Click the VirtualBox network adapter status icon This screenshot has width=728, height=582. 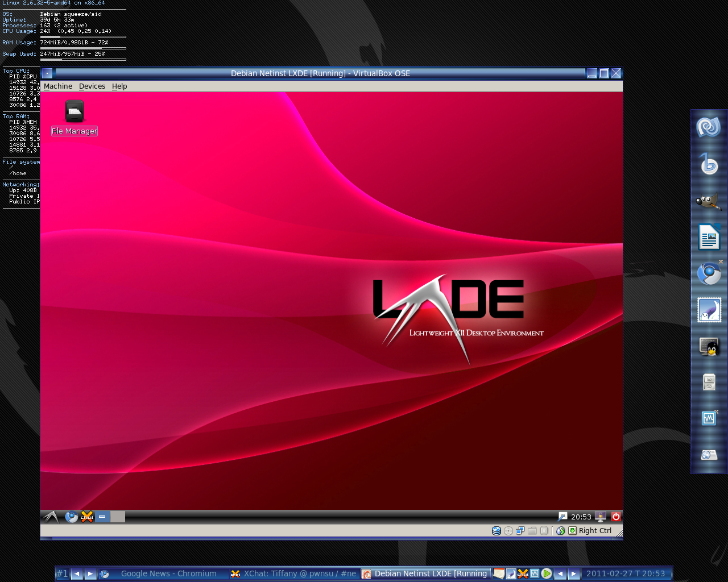pos(520,531)
